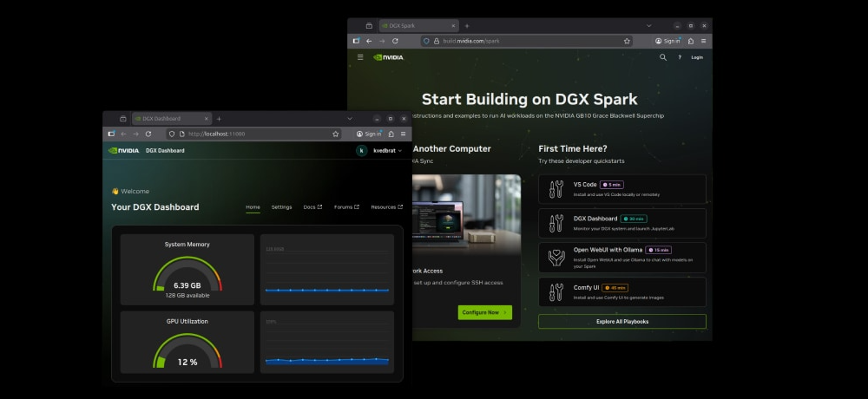Click the laptop and DGX Spark photo

point(466,215)
